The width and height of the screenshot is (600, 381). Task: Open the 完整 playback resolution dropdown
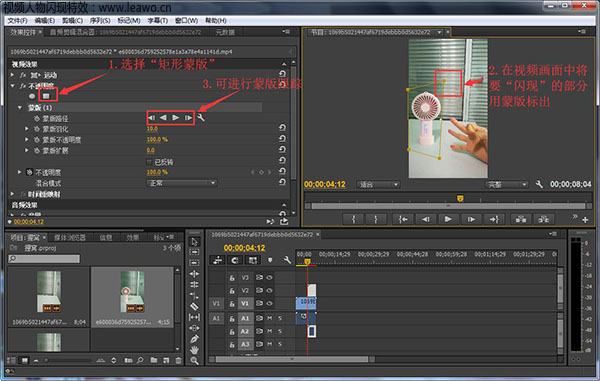pyautogui.click(x=507, y=185)
